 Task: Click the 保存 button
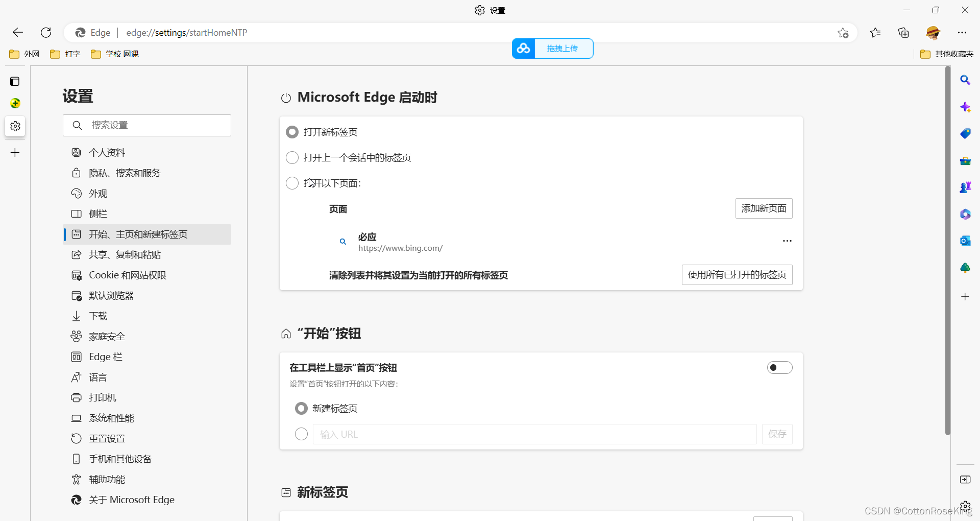(777, 434)
